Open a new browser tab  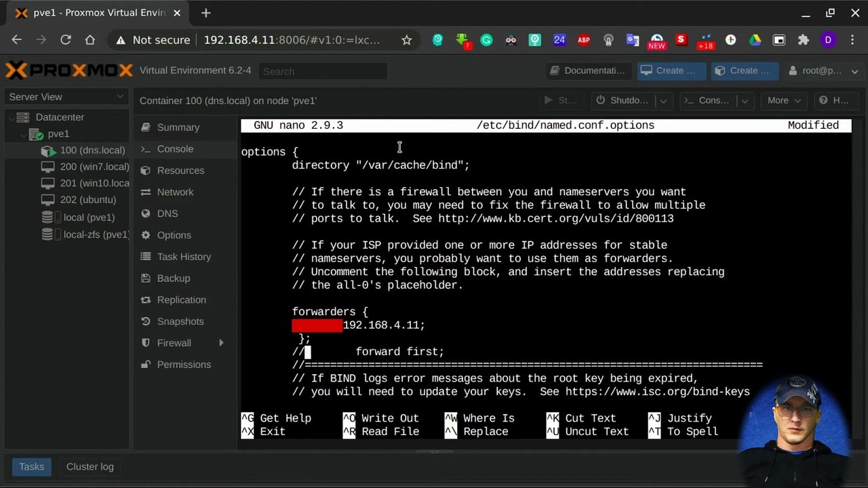point(206,13)
